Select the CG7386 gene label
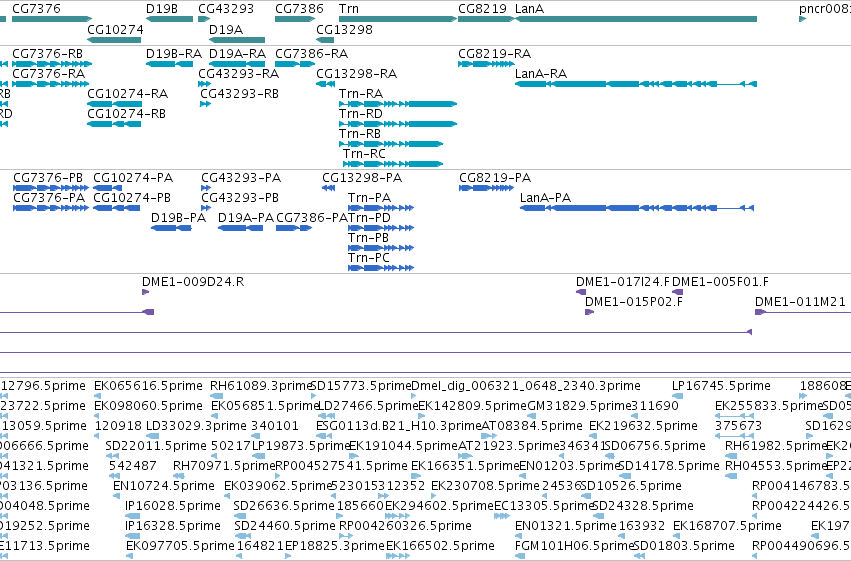This screenshot has height=561, width=851. coord(300,9)
